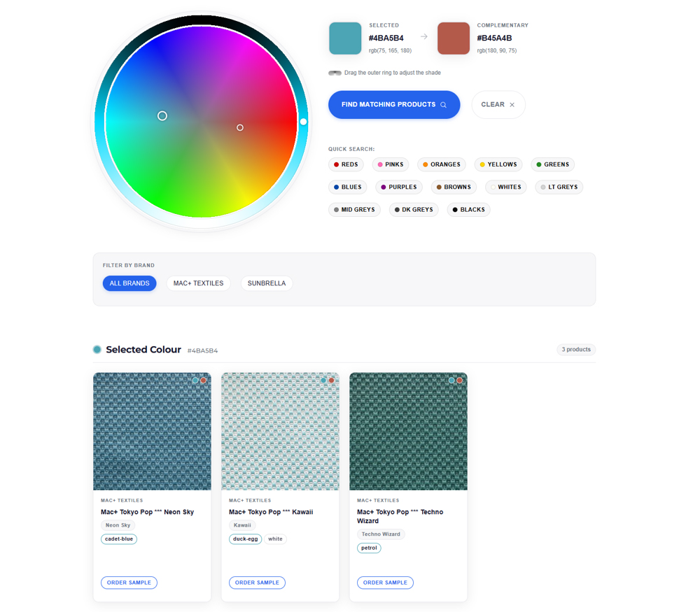Choose the Yellows quick search chip

(498, 164)
